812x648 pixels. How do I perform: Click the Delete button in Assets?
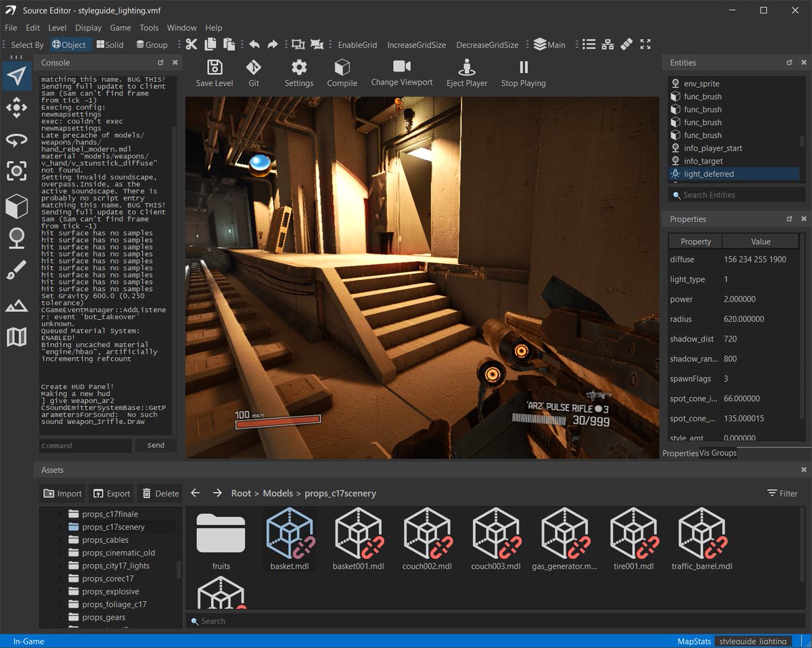pos(160,493)
